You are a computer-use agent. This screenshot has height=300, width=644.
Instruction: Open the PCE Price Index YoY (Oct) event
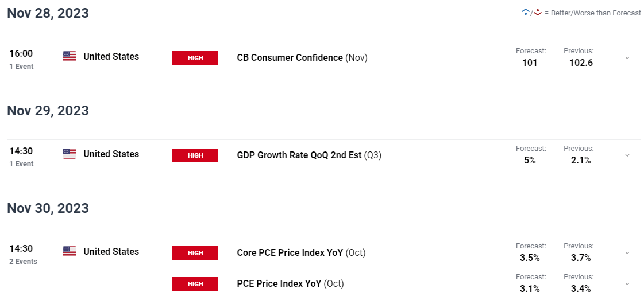pyautogui.click(x=290, y=283)
